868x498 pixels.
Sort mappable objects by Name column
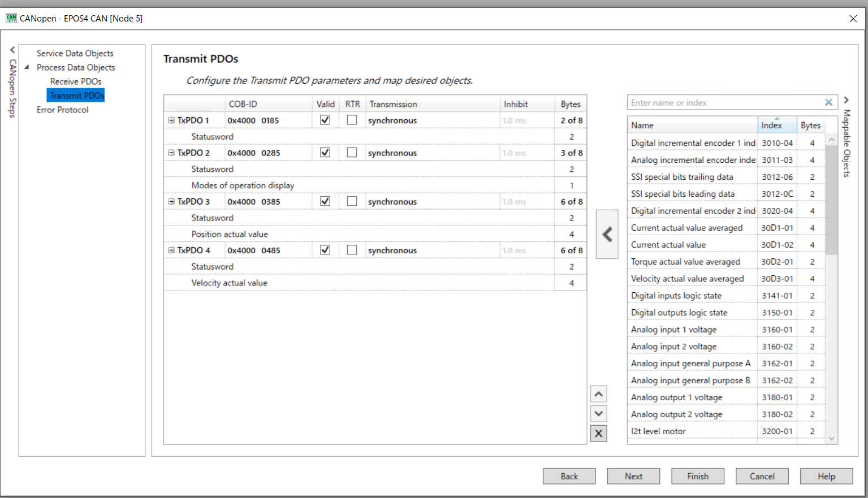coord(693,125)
